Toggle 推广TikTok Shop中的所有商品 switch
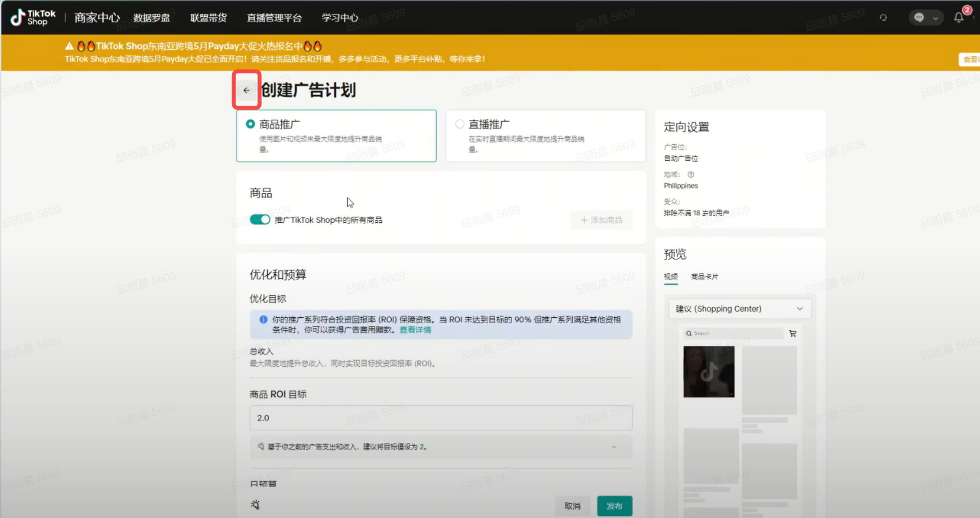 pos(260,220)
